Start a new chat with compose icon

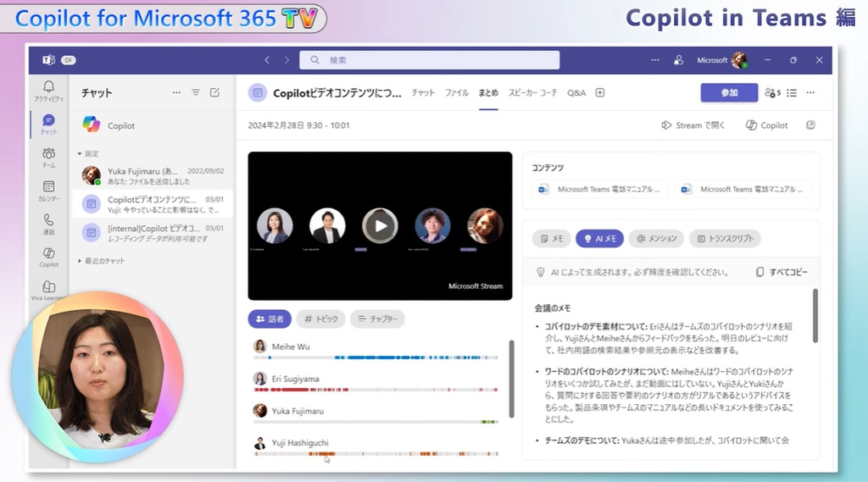pyautogui.click(x=214, y=92)
